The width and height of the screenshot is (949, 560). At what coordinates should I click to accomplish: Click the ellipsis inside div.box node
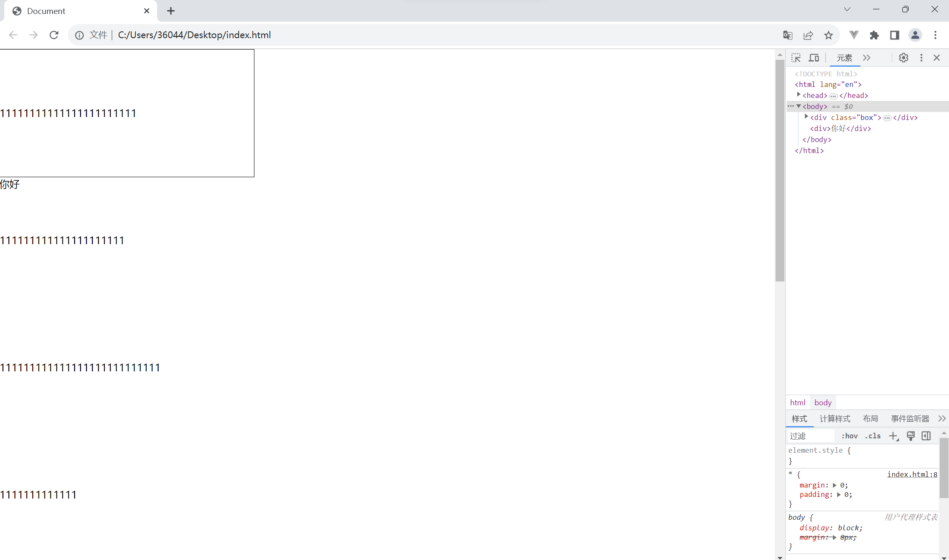coord(887,118)
